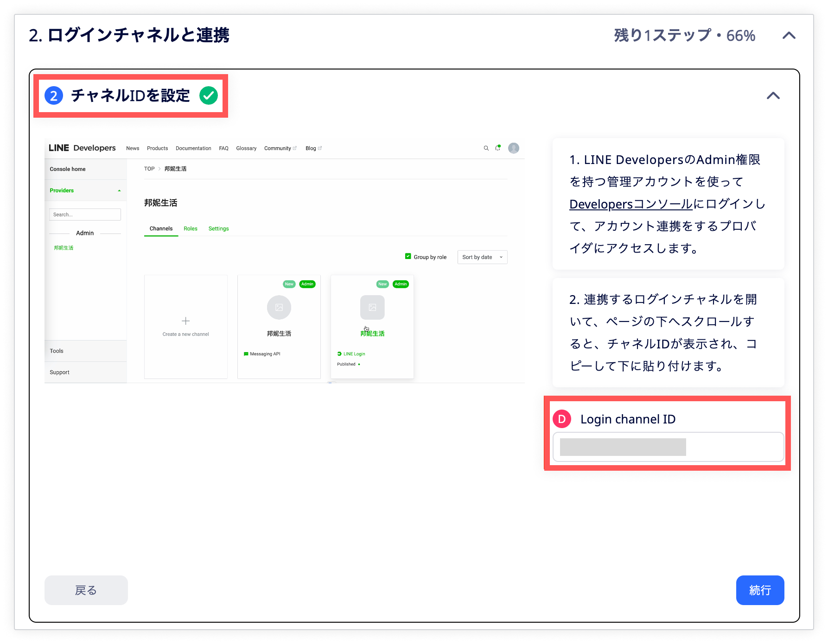
Task: Click the Published status text
Action: coord(346,364)
